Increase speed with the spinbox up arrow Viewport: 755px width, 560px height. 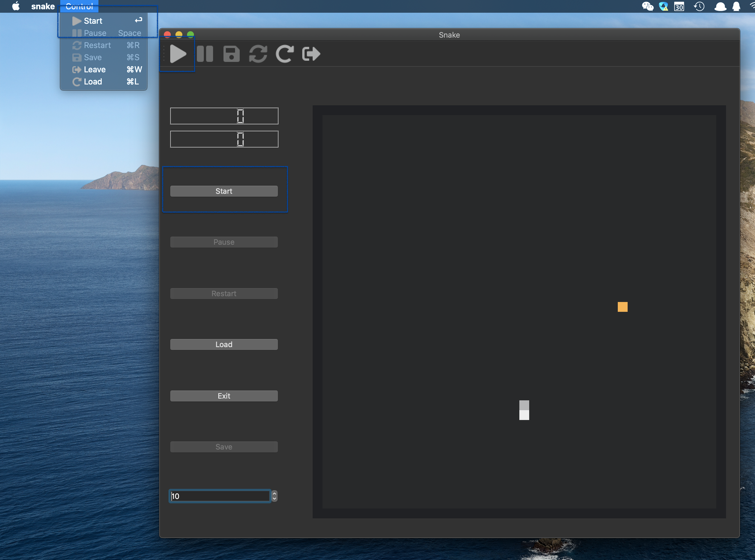tap(274, 493)
